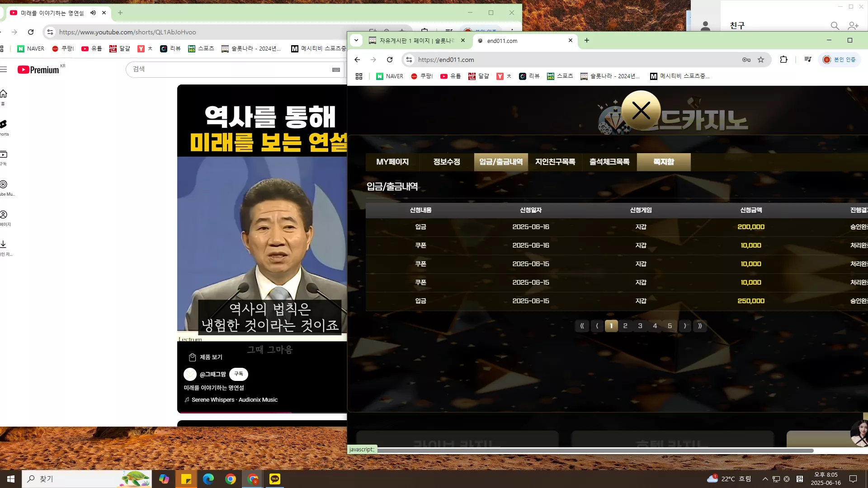868x488 pixels.
Task: Bookmark end011.com with the star icon
Action: tap(761, 60)
